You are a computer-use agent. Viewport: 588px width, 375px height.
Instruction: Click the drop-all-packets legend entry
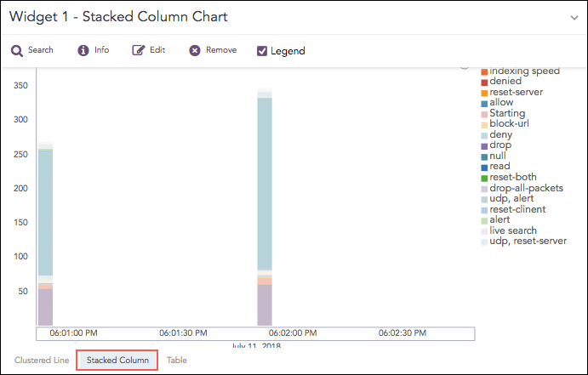coord(526,188)
